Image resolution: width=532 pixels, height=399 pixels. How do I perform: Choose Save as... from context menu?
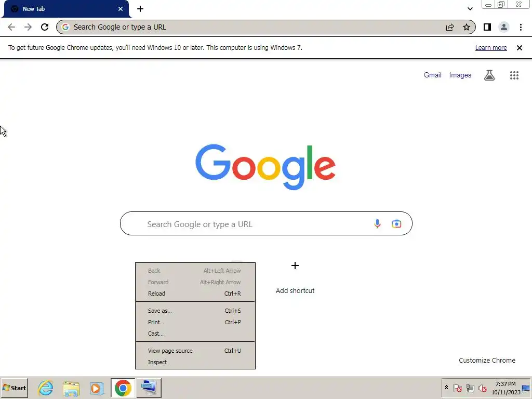click(195, 311)
